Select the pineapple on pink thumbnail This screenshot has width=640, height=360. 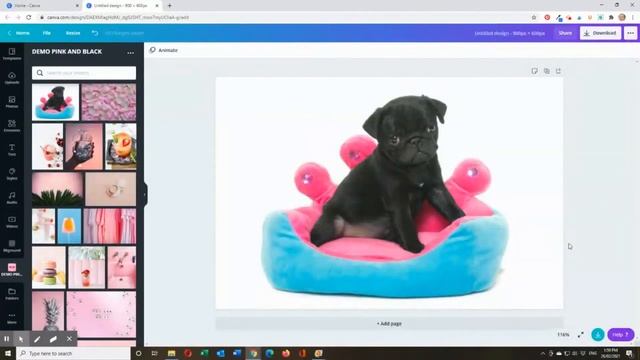point(48,311)
